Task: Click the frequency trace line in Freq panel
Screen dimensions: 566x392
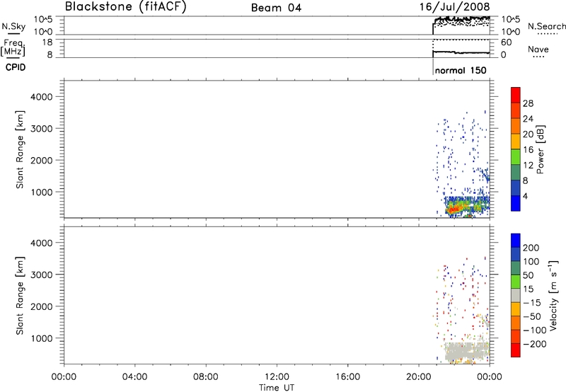Action: (461, 52)
